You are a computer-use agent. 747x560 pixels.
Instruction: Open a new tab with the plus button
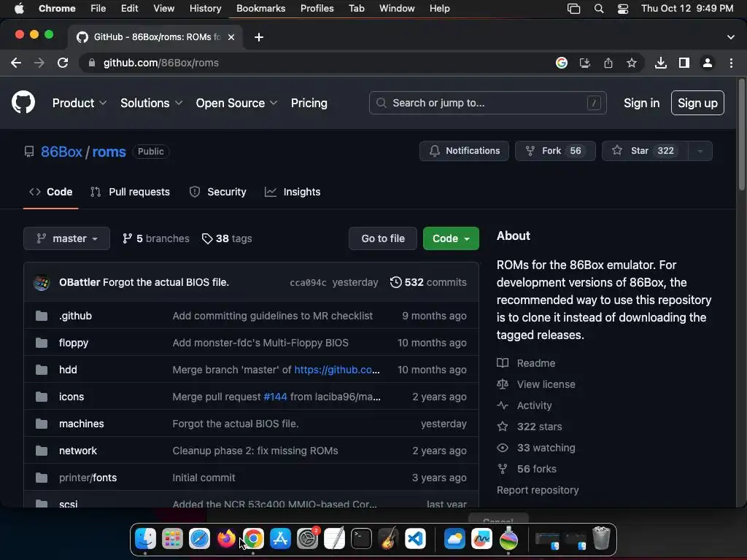pyautogui.click(x=259, y=37)
